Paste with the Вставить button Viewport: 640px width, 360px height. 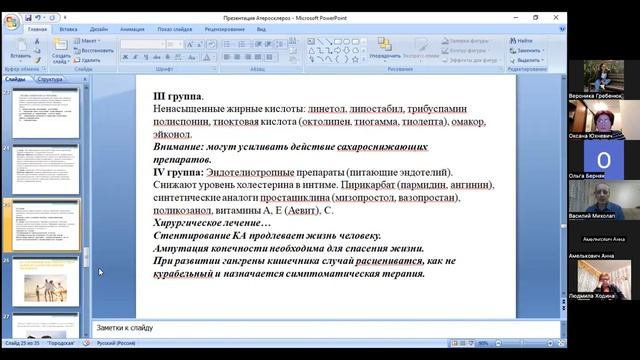point(20,50)
